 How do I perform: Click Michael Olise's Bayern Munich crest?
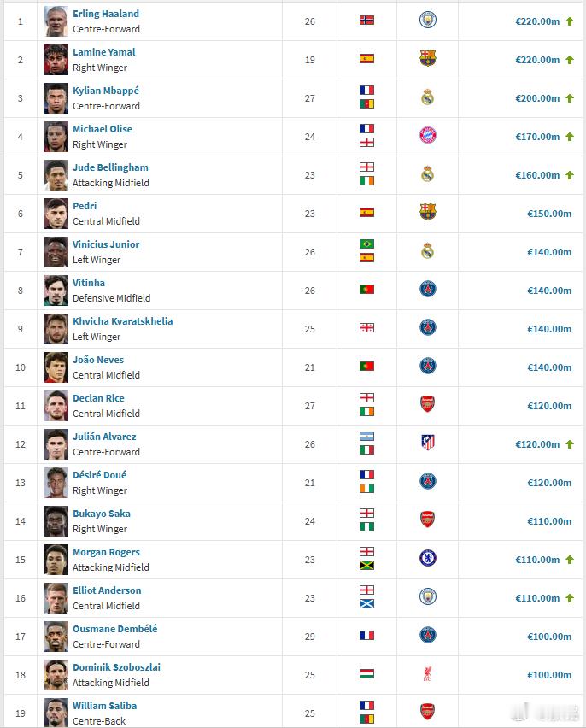[428, 136]
